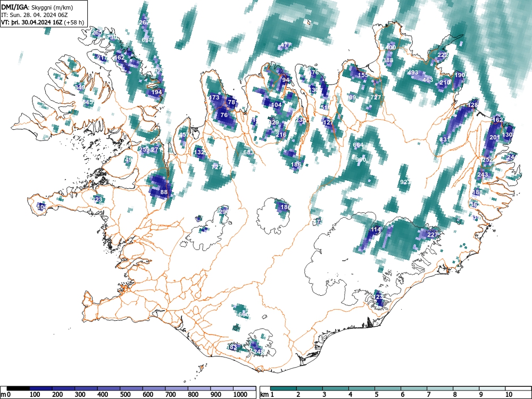This screenshot has height=399, width=532.
Task: Click the map value '227' in the southeast
Action: [432, 235]
